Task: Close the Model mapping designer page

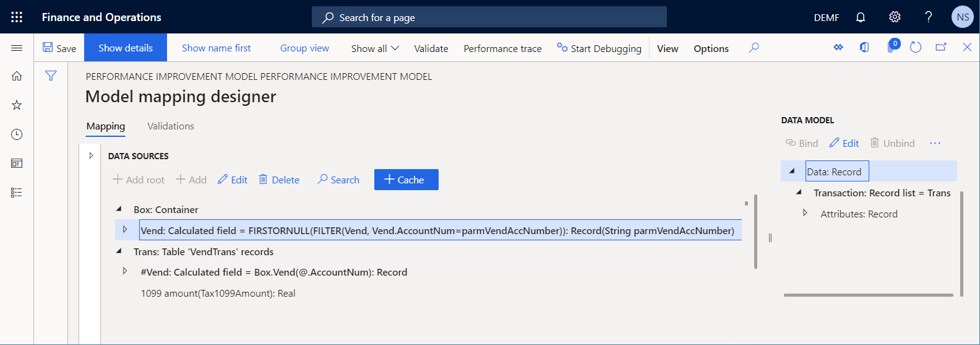Action: [967, 48]
